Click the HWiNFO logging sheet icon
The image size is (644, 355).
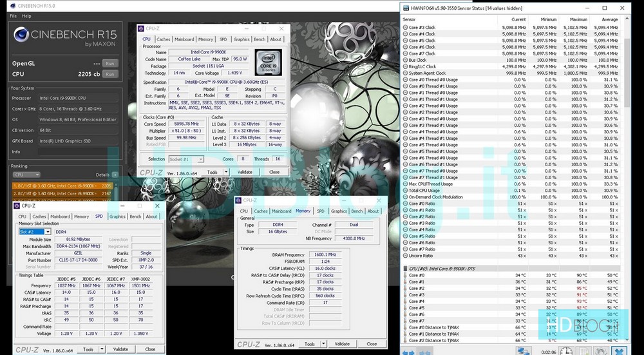click(584, 351)
